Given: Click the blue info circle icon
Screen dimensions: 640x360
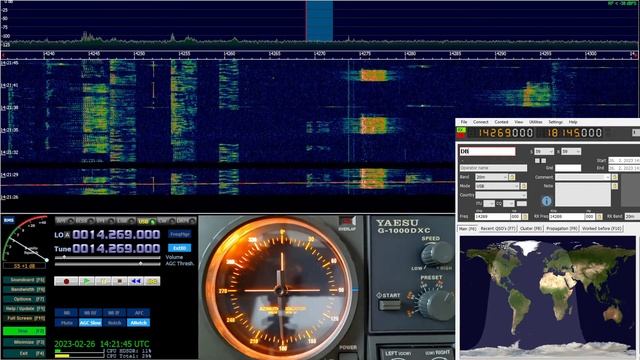Looking at the screenshot, I should (x=546, y=200).
